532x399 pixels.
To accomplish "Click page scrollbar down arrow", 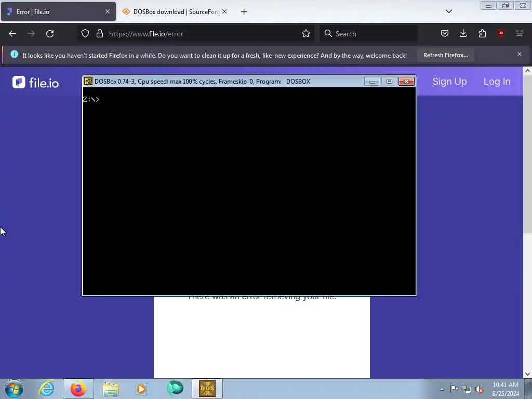I will (x=527, y=374).
